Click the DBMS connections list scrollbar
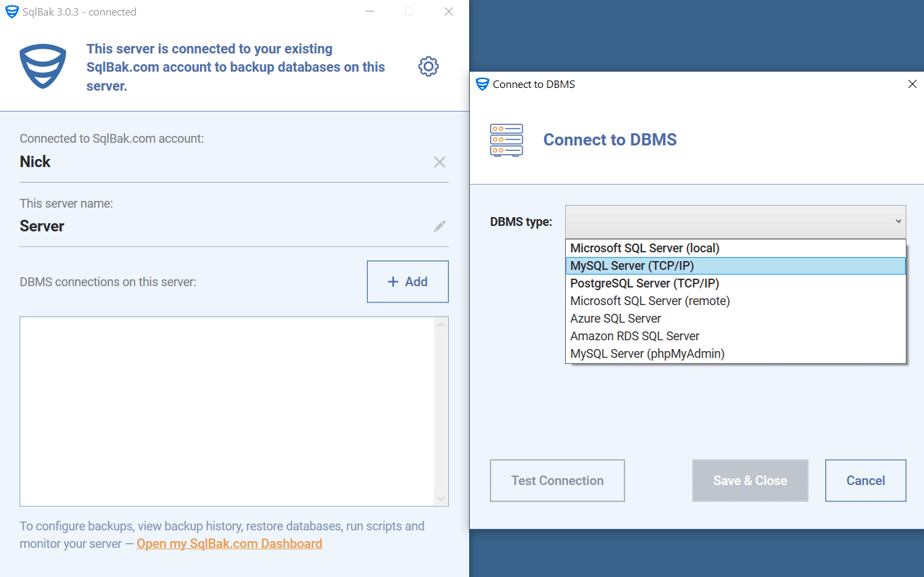This screenshot has width=924, height=577. coord(441,411)
